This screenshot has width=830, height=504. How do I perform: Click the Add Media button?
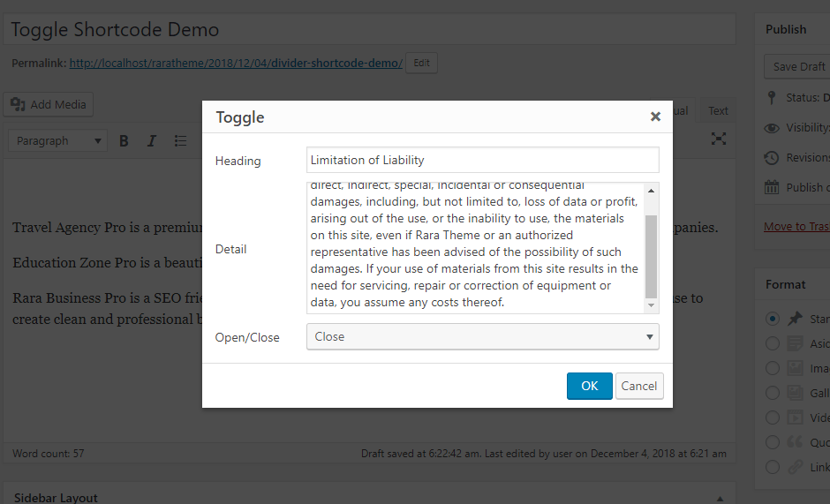(x=49, y=104)
